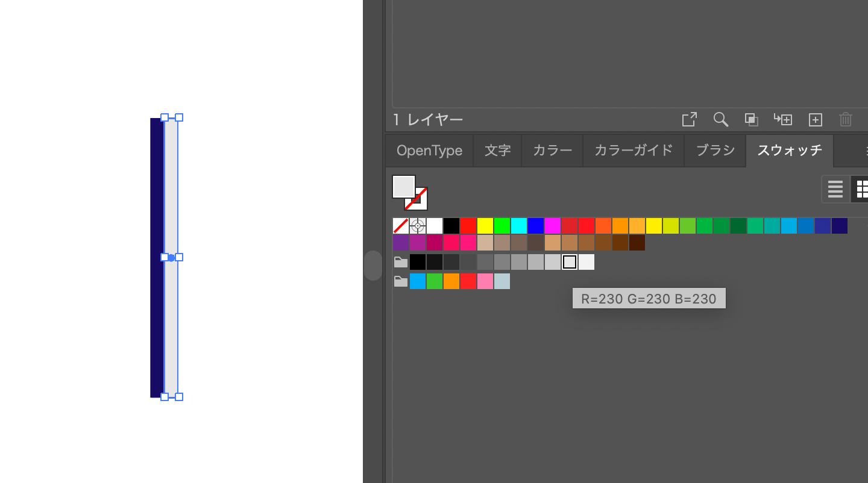Open the ブラシ tab

pos(715,151)
